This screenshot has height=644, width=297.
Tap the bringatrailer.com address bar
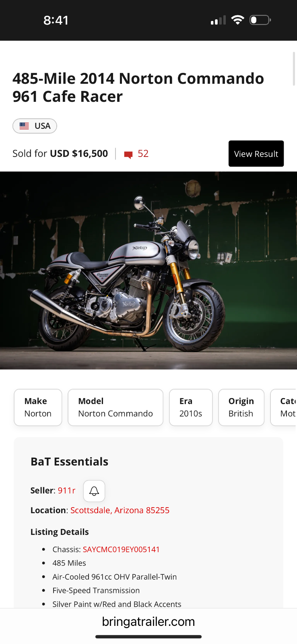(x=148, y=622)
